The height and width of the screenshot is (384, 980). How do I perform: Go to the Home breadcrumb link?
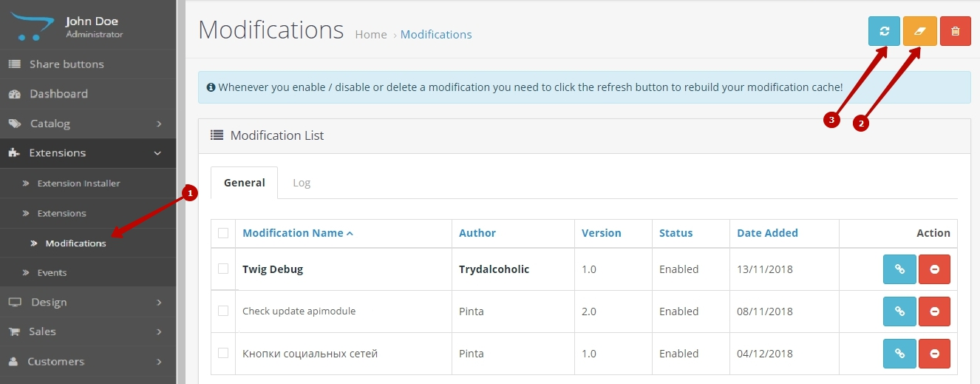pos(371,35)
